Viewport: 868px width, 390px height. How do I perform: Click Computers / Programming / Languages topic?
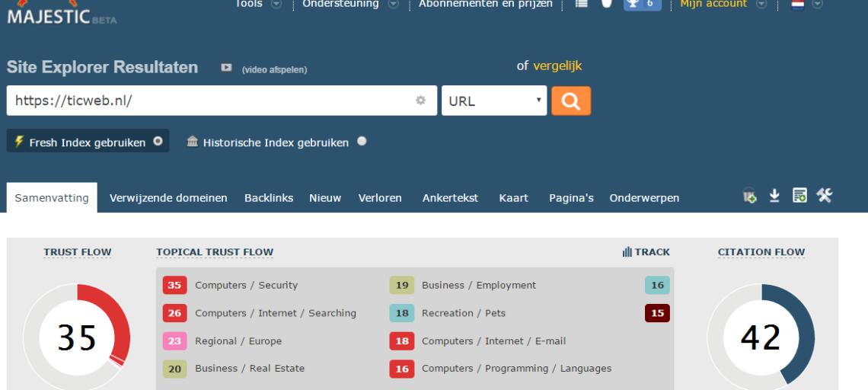tap(516, 369)
